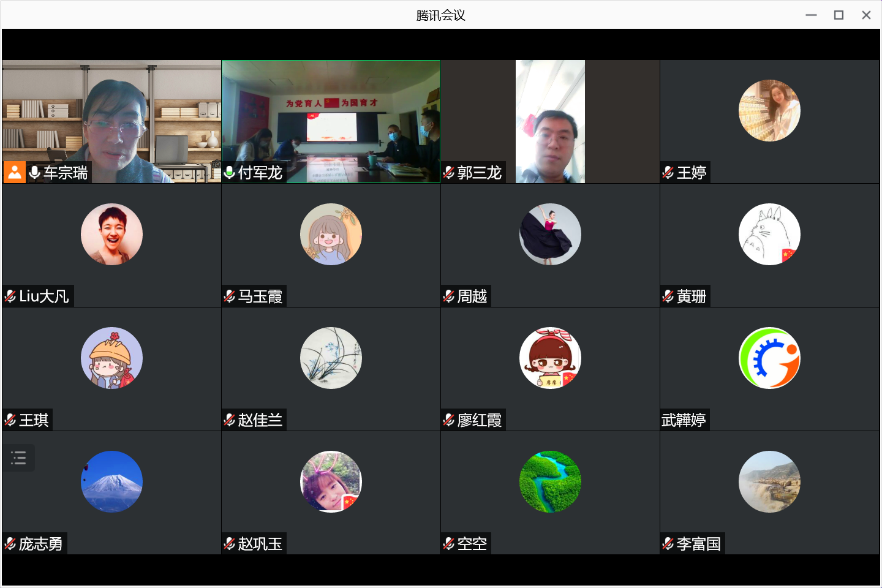This screenshot has width=882, height=588.
Task: Click the name label 王婷
Action: pos(692,173)
